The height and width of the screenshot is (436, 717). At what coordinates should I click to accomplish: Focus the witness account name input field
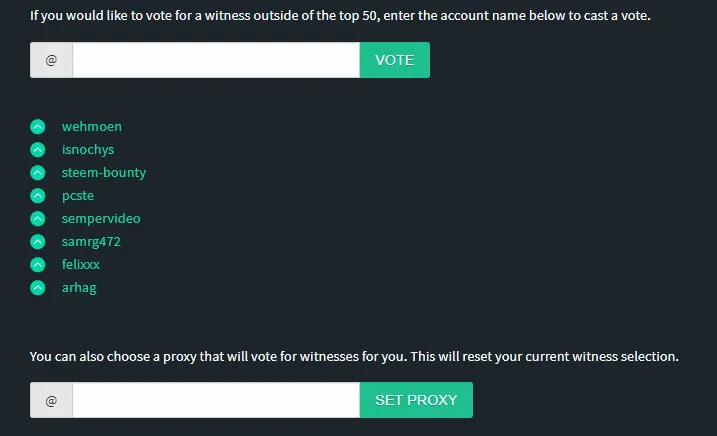tap(216, 60)
